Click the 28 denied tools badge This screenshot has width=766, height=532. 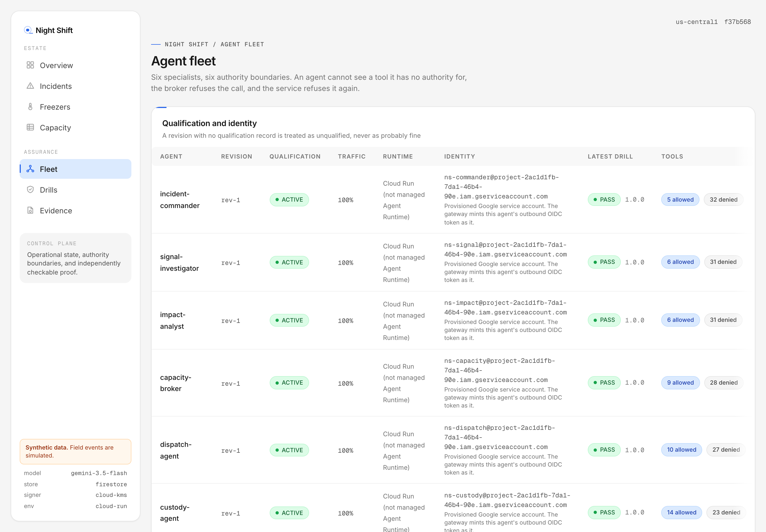(724, 383)
